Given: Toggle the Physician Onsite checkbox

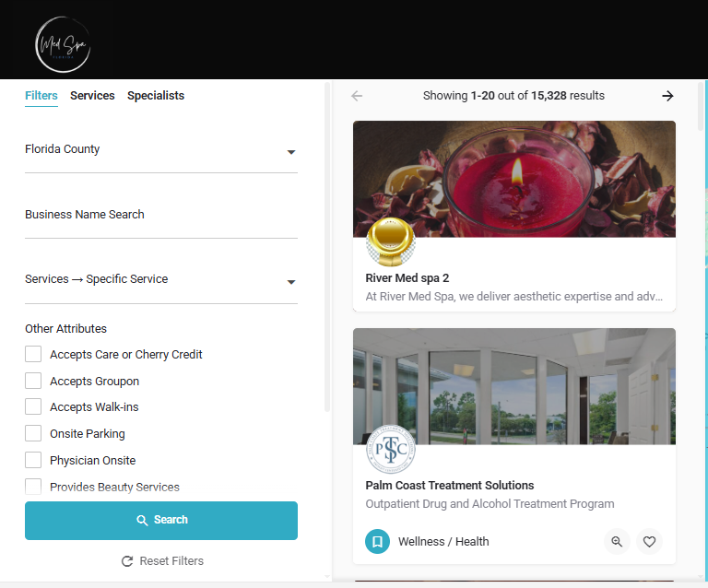Looking at the screenshot, I should click(33, 460).
